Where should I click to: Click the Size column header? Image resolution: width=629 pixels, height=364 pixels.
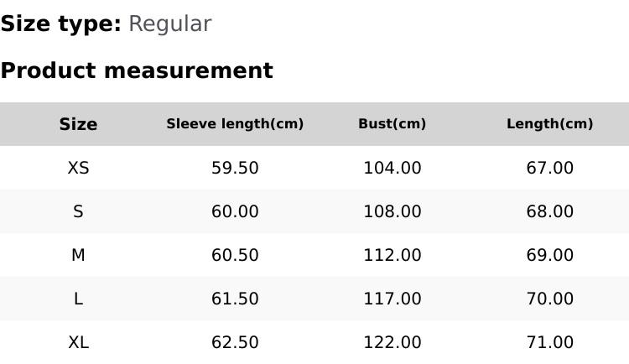[78, 124]
